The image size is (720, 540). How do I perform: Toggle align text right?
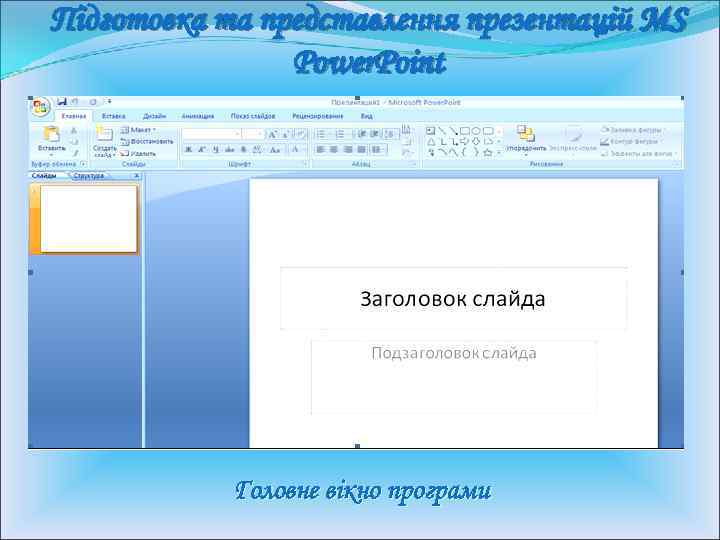(x=348, y=149)
